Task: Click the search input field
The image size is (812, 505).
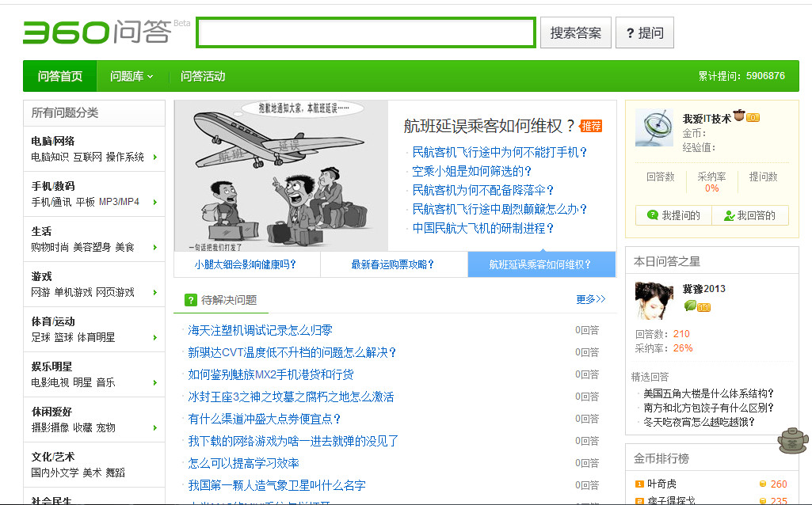Action: [366, 32]
